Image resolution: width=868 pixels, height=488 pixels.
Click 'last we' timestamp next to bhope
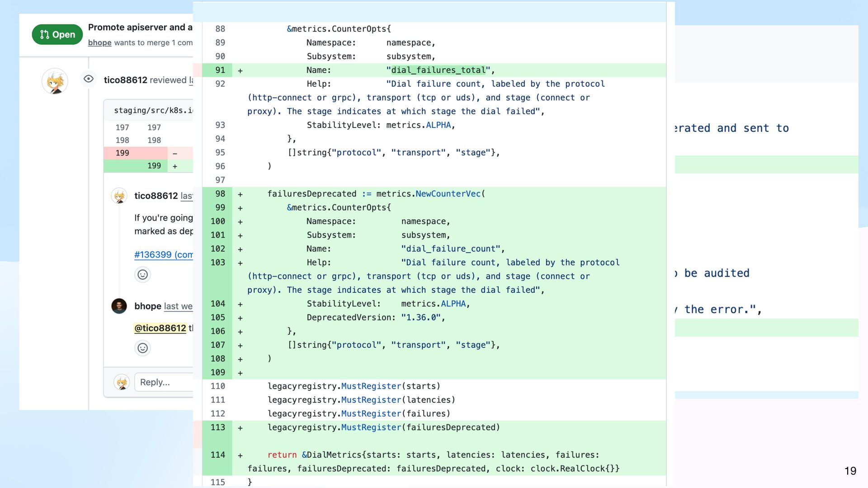[x=178, y=306]
